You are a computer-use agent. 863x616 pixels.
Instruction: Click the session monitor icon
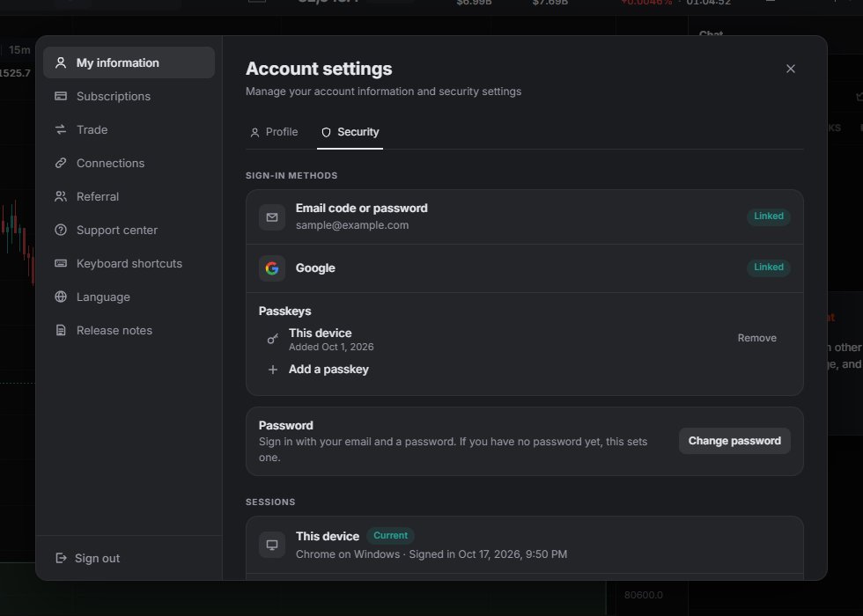[272, 545]
